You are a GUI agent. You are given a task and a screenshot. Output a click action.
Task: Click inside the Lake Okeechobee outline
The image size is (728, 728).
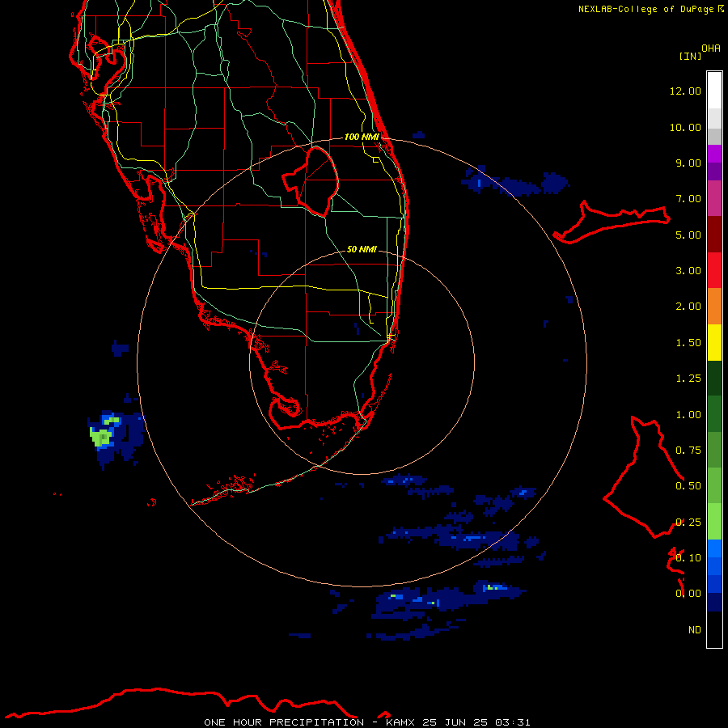[x=318, y=181]
